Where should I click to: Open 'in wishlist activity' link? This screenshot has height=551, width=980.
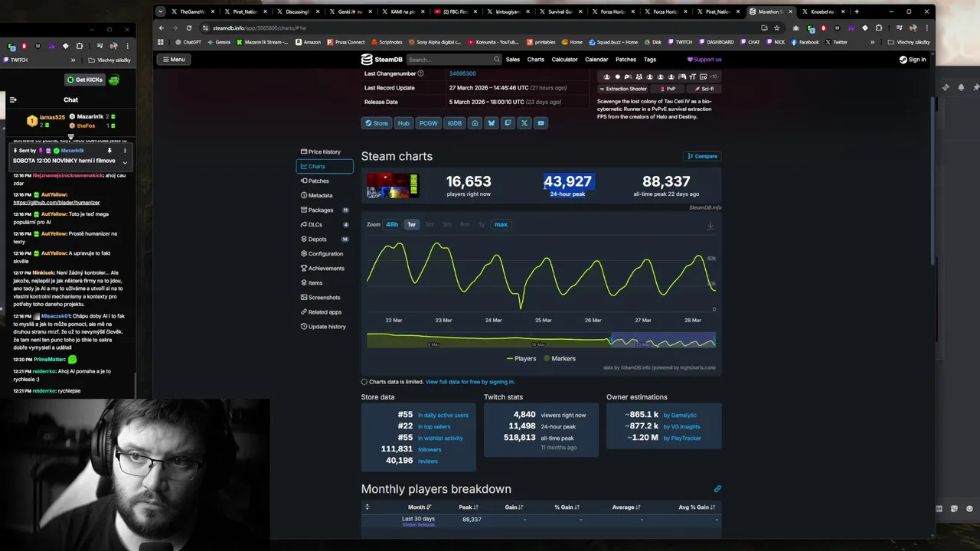coord(440,438)
